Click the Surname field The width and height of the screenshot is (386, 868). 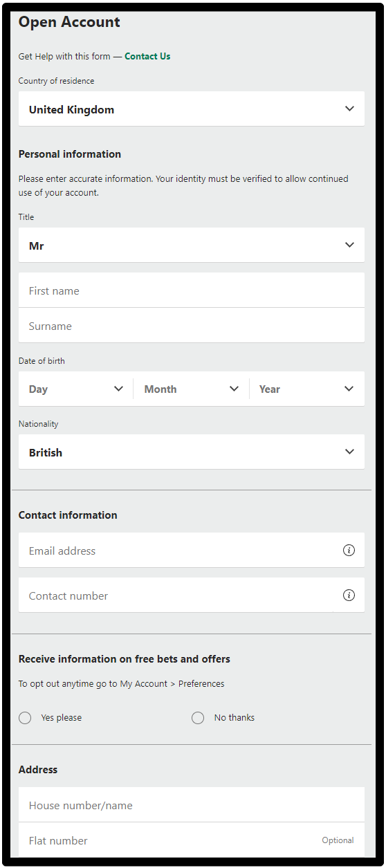[x=192, y=325]
